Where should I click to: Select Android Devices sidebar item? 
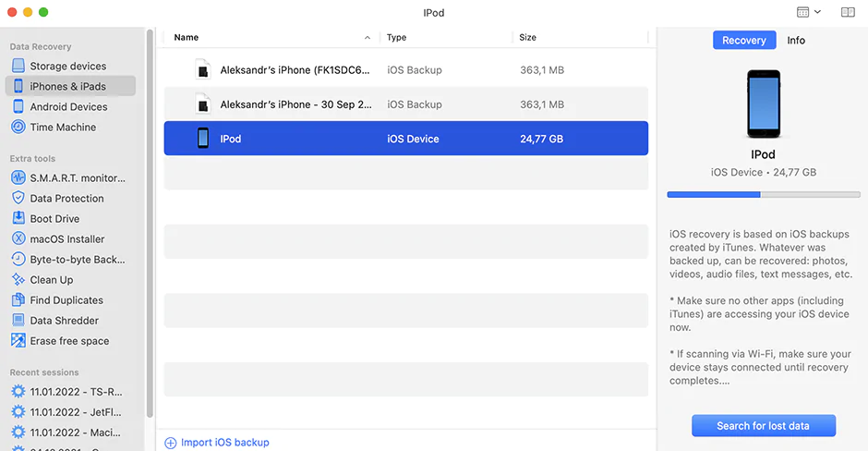click(68, 107)
